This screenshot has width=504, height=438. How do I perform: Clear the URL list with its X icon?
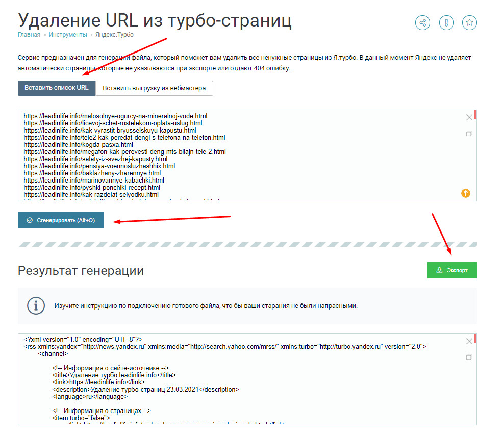point(469,118)
